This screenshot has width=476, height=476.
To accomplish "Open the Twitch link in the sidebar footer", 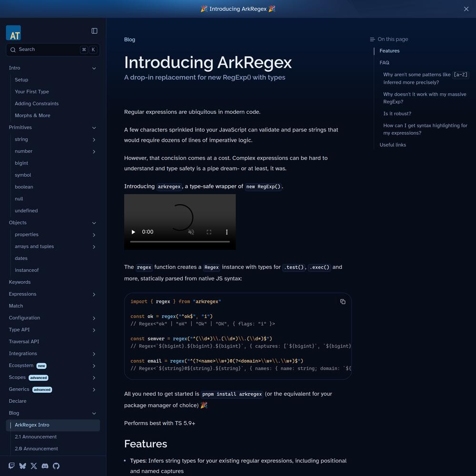I will point(11,466).
